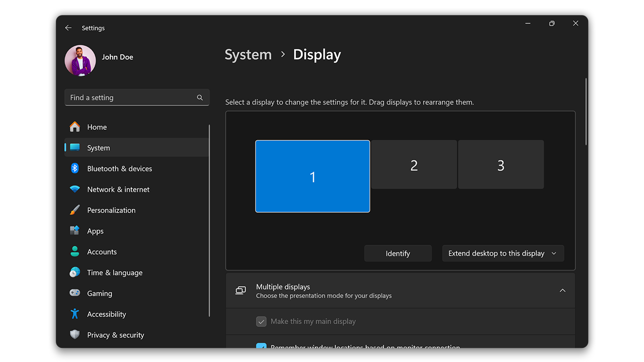The width and height of the screenshot is (644, 362).
Task: Click the Home icon in sidebar
Action: click(74, 127)
